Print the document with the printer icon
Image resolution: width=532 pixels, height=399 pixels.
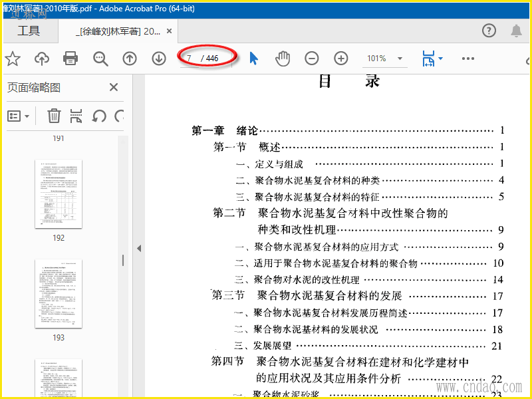(x=70, y=59)
